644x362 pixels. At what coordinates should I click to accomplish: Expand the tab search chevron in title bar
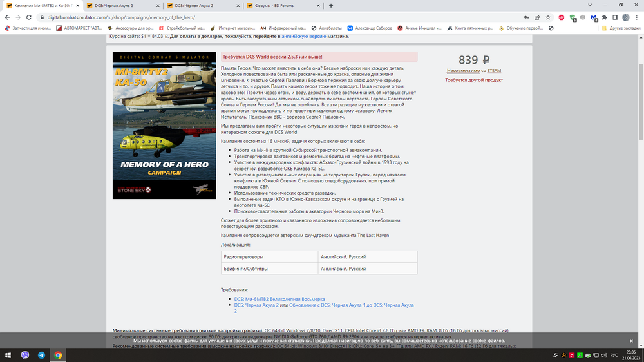[x=590, y=5]
